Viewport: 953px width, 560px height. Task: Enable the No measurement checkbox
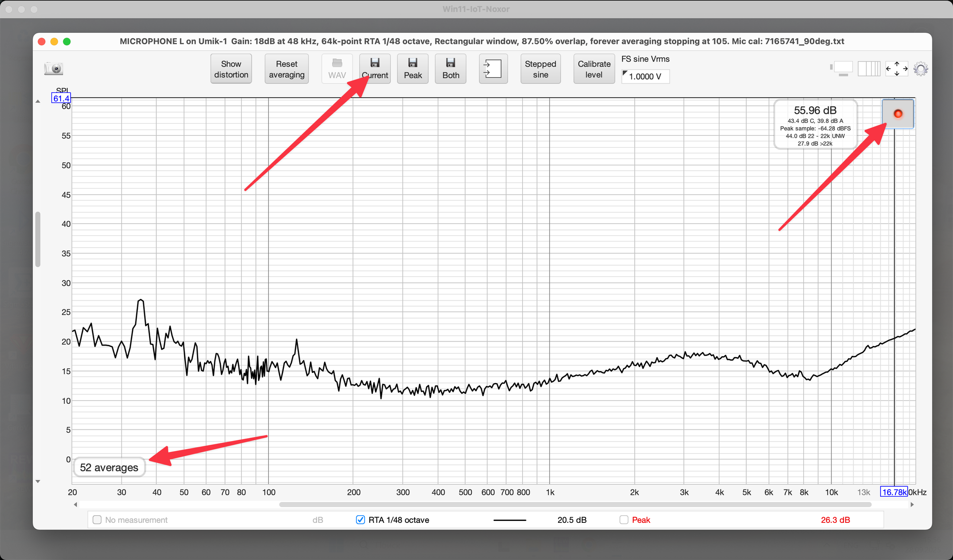(x=97, y=520)
